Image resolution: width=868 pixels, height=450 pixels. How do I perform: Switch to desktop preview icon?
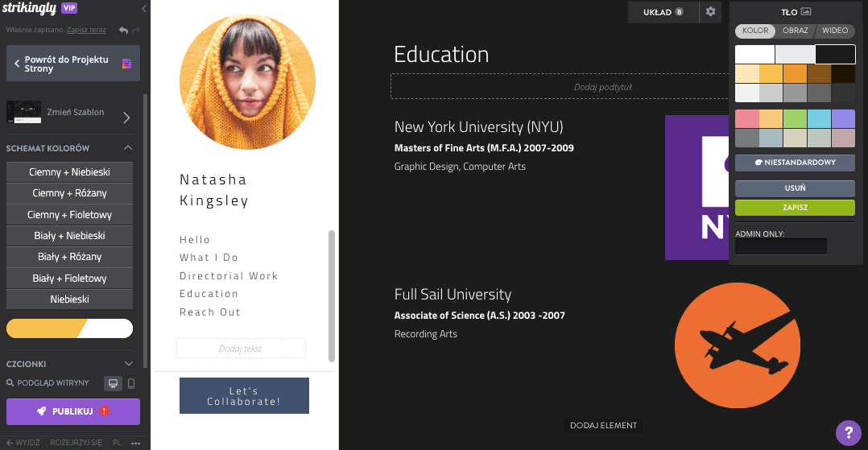[113, 383]
